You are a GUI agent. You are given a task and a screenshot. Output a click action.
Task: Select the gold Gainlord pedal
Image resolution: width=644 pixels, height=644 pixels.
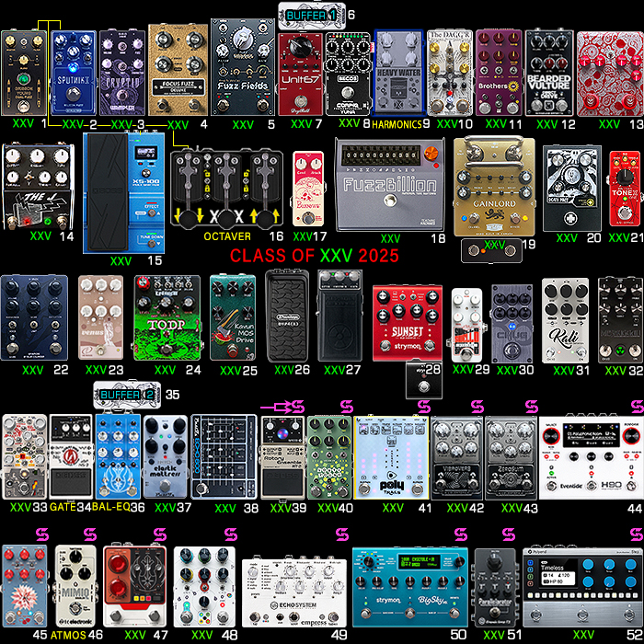point(494,187)
